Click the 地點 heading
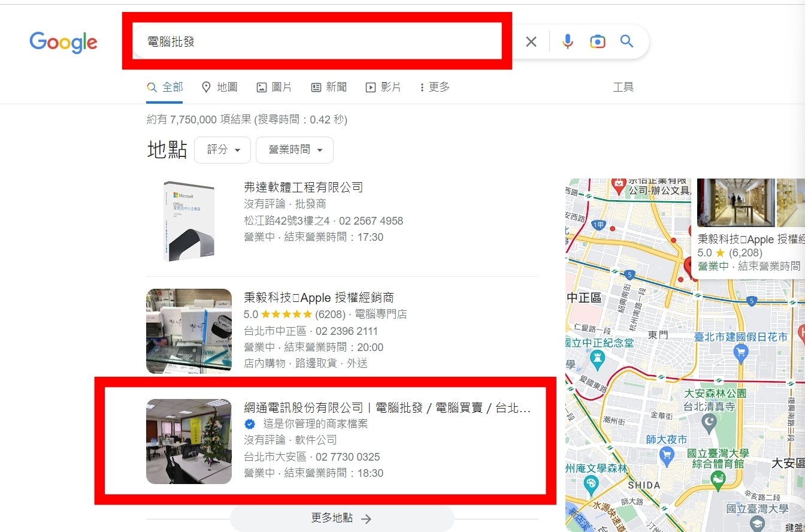The image size is (805, 532). pos(167,150)
